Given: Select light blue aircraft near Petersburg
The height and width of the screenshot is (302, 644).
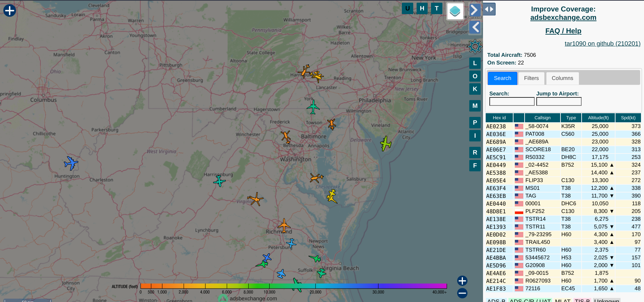Looking at the screenshot, I should (x=291, y=243).
